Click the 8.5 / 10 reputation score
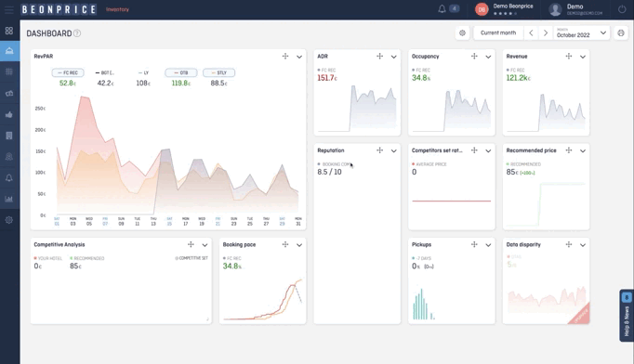This screenshot has height=364, width=634. (329, 172)
